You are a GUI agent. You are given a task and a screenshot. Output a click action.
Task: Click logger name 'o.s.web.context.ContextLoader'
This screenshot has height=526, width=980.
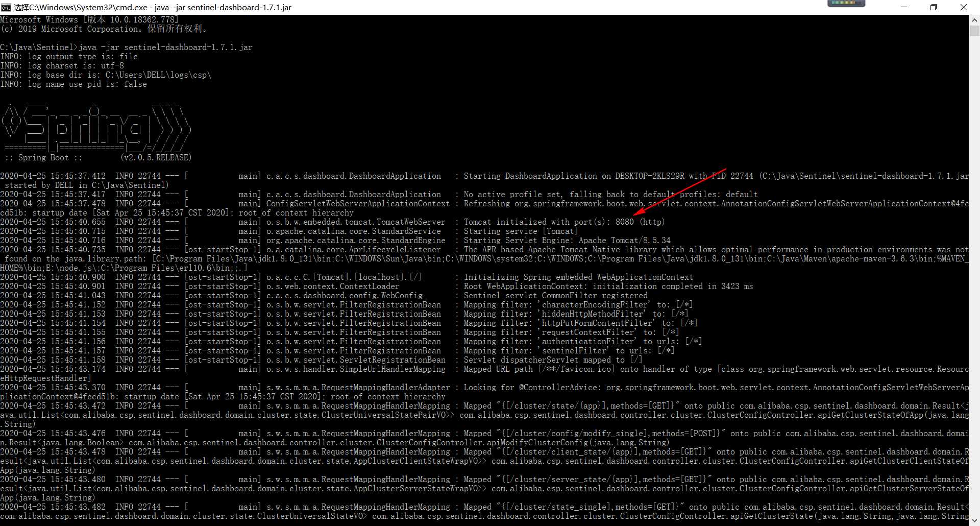(x=333, y=286)
